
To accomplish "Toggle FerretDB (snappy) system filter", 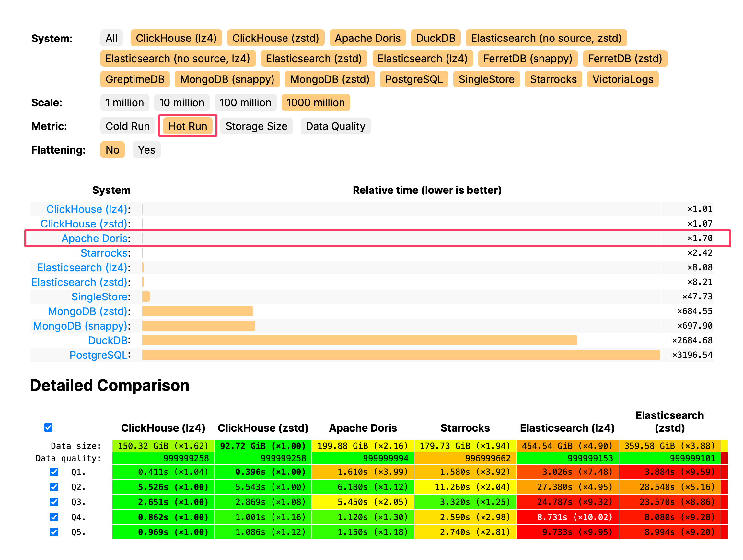I will (527, 58).
